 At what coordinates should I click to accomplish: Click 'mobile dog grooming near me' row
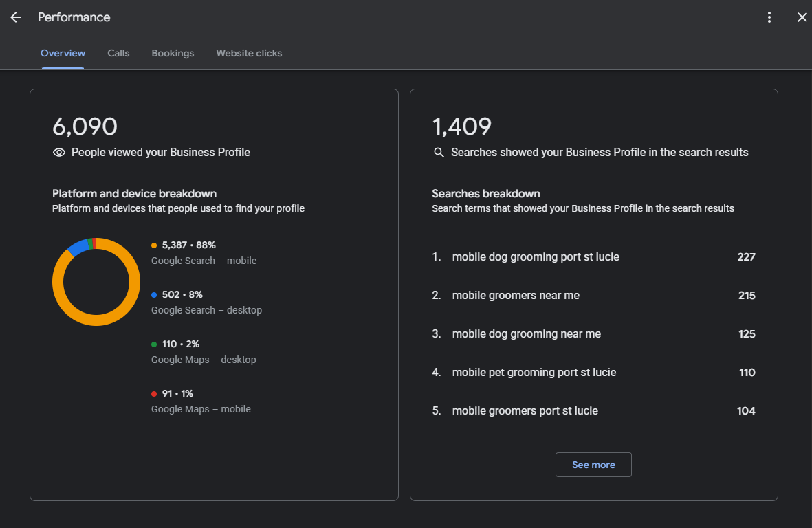click(526, 334)
